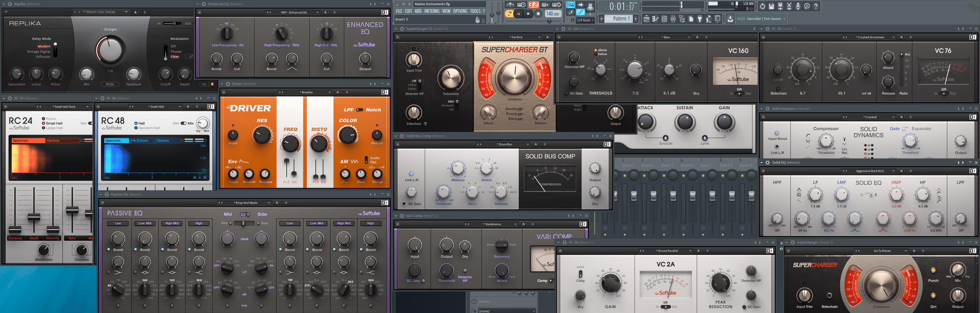Select the Hall radio option in RC 48
Viewport: 980px width, 313px height.
coord(136,123)
